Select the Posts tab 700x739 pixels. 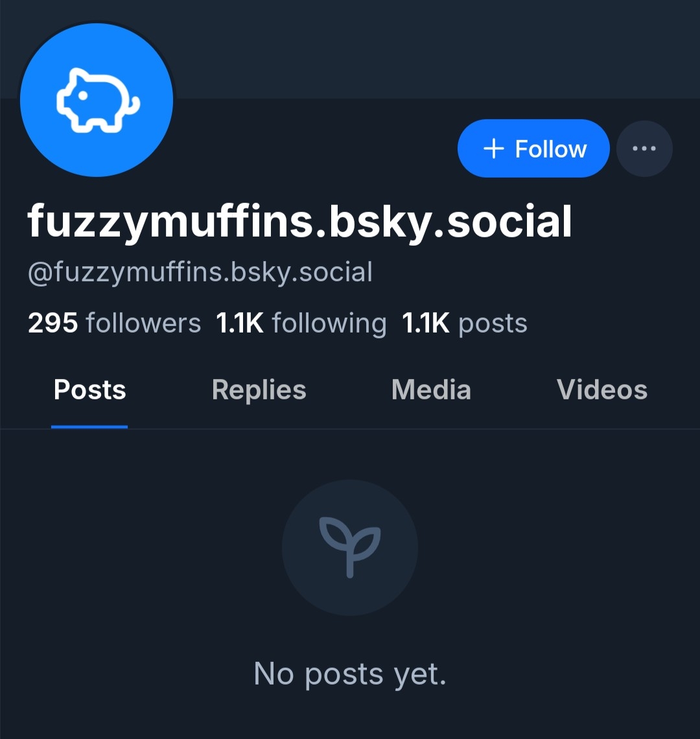click(89, 390)
